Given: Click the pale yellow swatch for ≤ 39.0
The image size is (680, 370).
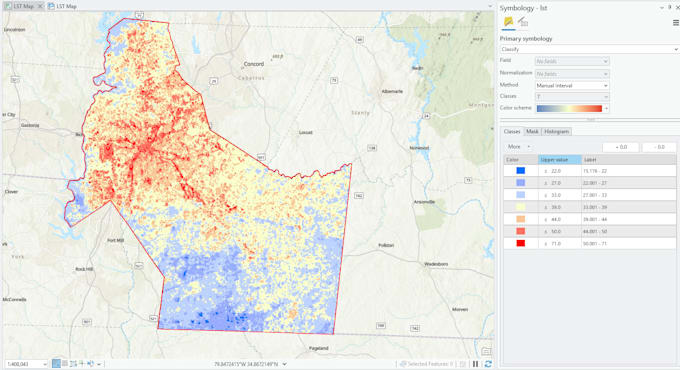Looking at the screenshot, I should (520, 207).
